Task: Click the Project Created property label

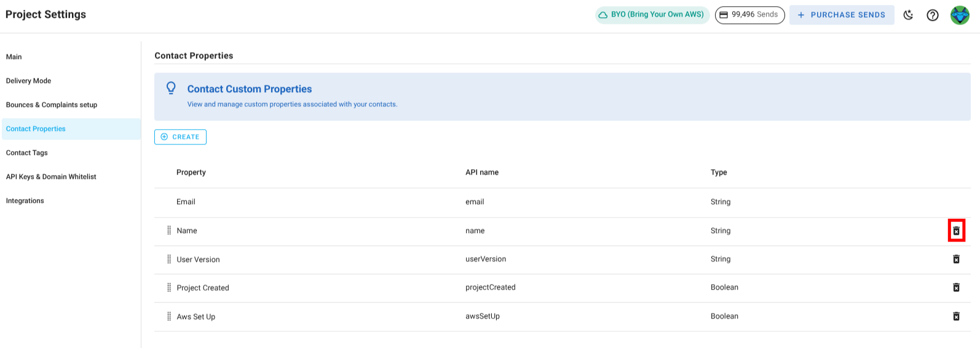Action: tap(203, 288)
